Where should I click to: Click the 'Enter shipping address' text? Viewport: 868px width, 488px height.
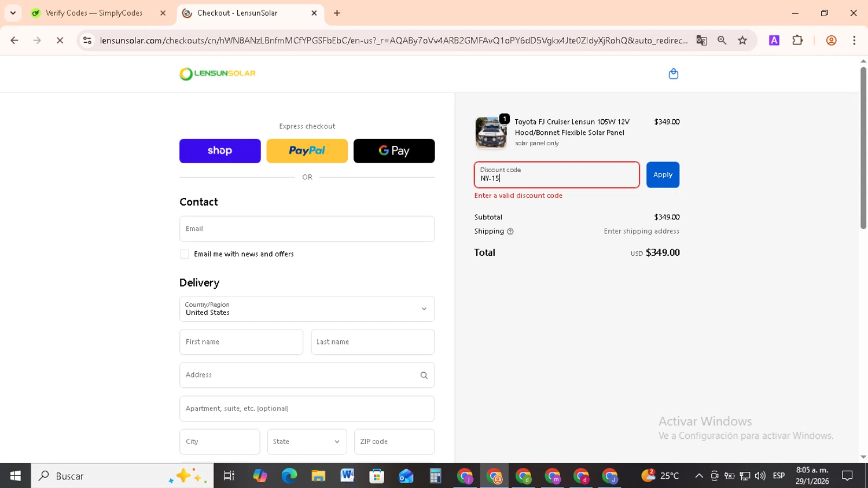coord(642,232)
